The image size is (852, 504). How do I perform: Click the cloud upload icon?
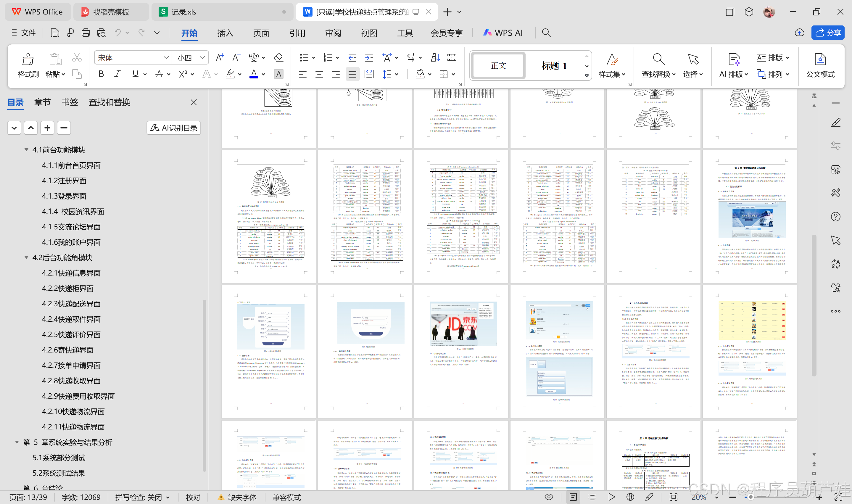[x=799, y=33]
